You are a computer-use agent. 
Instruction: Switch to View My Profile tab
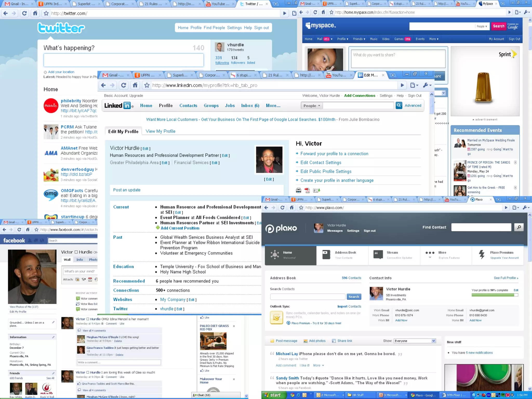[x=160, y=131]
